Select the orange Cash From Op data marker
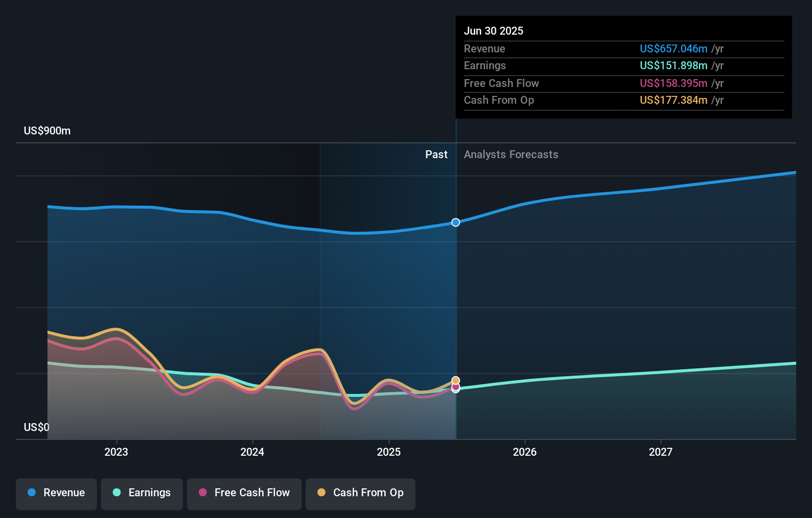 point(455,381)
